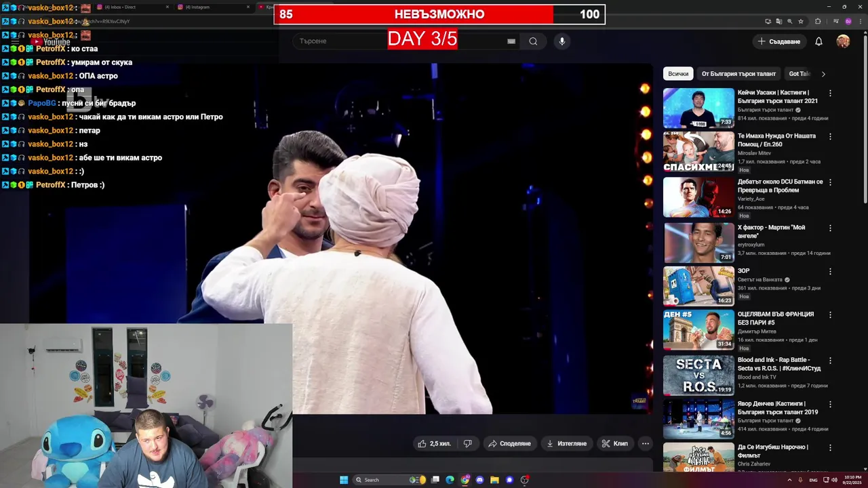
Task: Open options menu for ОЦЕЛЯВАМ ВЪВ ФРАНЦИЯ video
Action: coord(830,315)
